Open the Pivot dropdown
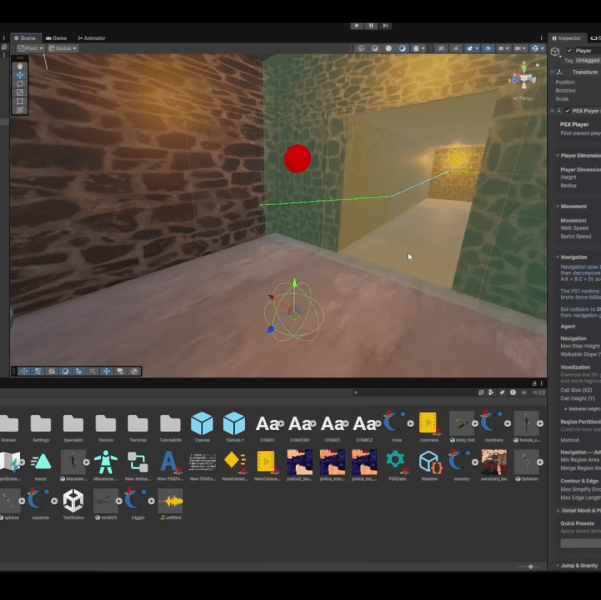Viewport: 601px width, 600px height. [31, 48]
